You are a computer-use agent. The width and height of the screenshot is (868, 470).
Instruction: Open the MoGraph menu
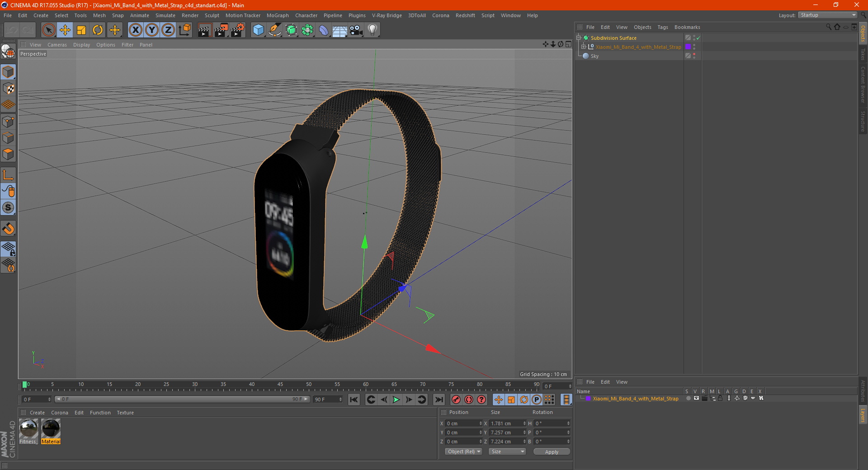tap(278, 15)
